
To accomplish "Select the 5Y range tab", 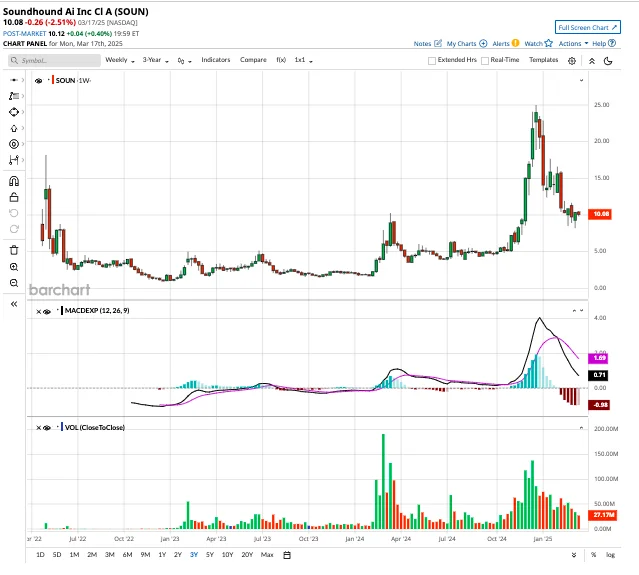I will point(210,555).
